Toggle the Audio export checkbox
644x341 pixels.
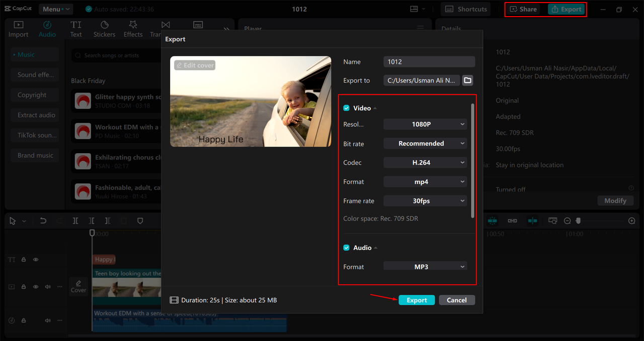[346, 248]
